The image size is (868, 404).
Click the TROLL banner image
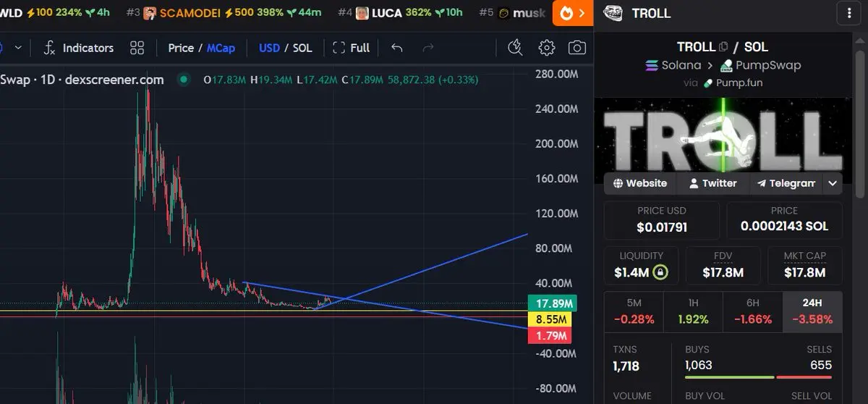(x=723, y=135)
